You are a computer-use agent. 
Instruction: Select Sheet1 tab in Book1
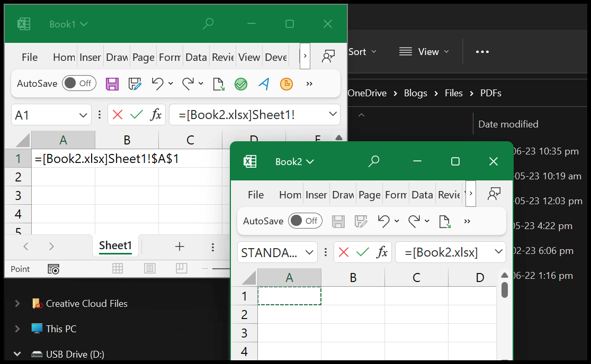click(x=115, y=245)
